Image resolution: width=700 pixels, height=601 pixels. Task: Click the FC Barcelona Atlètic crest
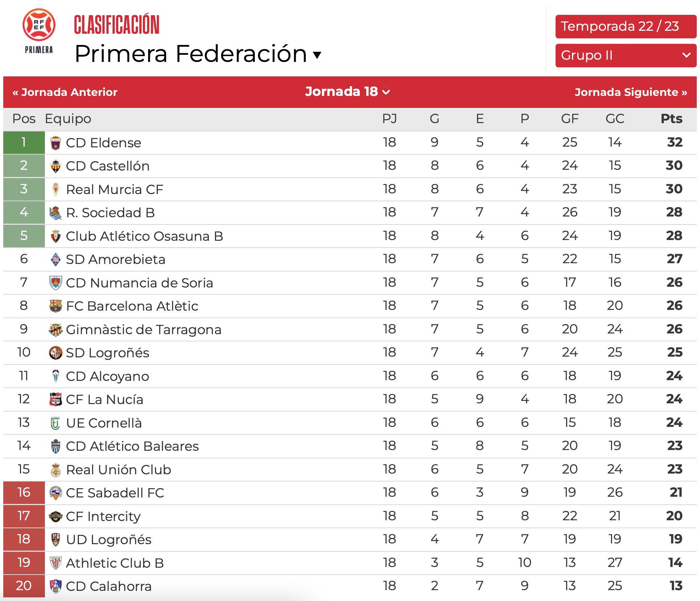(55, 306)
